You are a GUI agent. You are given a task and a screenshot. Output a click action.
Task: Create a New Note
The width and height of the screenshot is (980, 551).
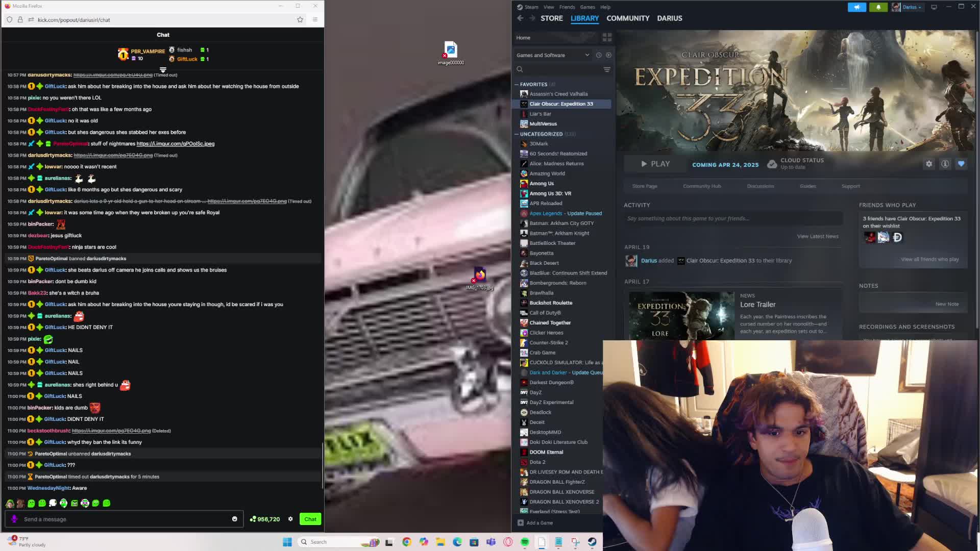(947, 304)
